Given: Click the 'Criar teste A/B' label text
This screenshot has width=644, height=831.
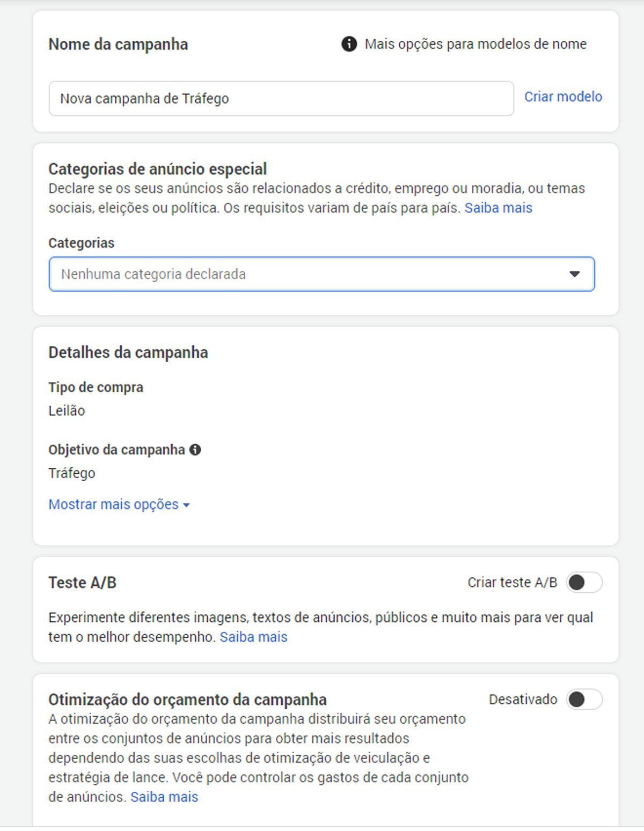Looking at the screenshot, I should click(x=513, y=583).
